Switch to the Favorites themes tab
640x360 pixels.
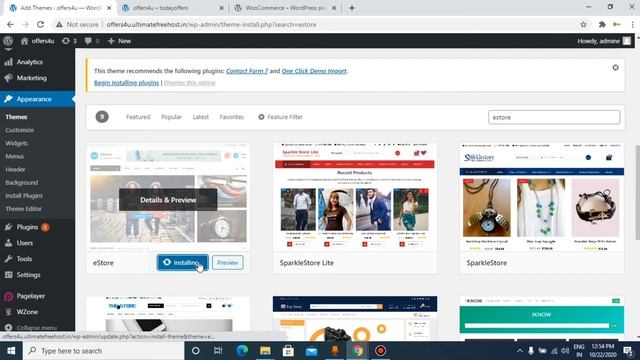231,117
